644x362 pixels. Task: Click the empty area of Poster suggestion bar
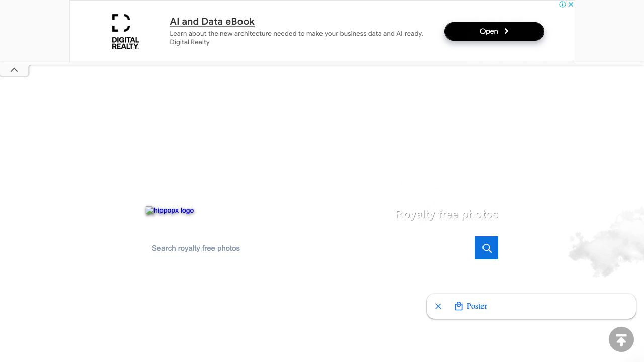[x=558, y=306]
